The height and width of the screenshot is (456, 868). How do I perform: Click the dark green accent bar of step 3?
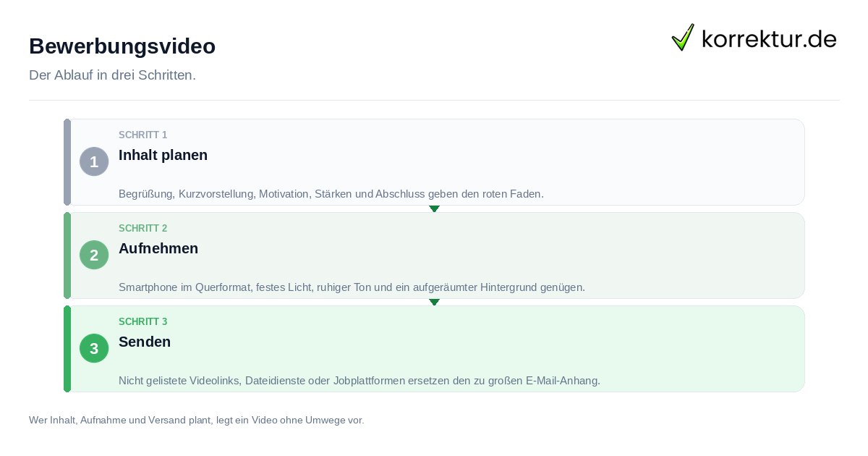(67, 349)
